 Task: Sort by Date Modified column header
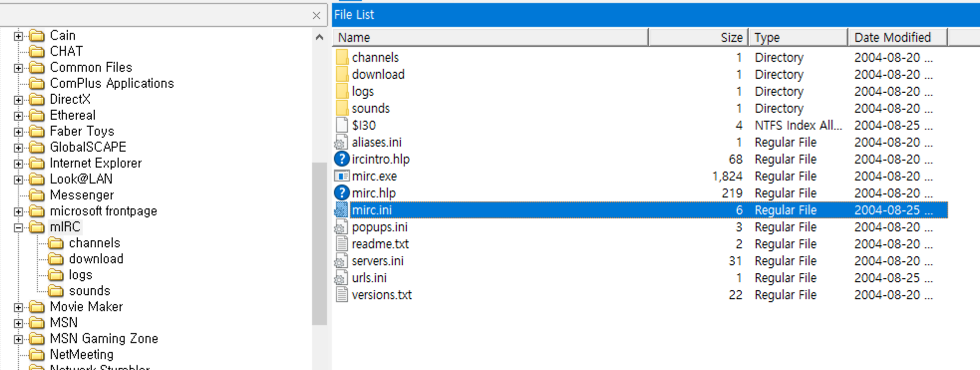(x=898, y=37)
